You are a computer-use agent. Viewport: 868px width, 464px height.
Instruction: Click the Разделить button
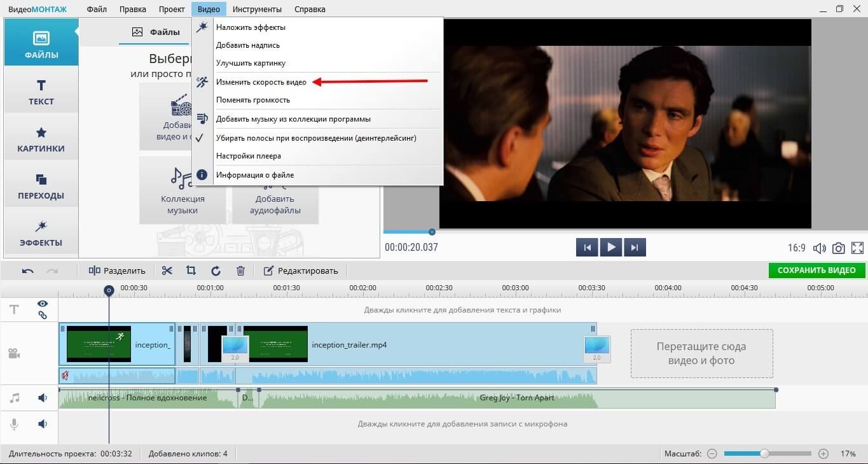[117, 271]
